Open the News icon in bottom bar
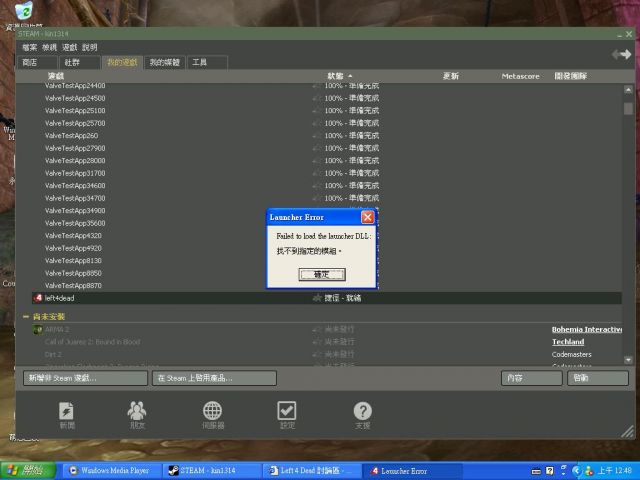 [x=66, y=415]
